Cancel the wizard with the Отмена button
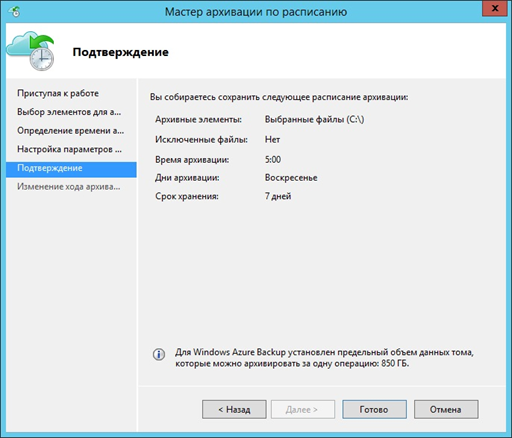The image size is (512, 438). pos(446,409)
